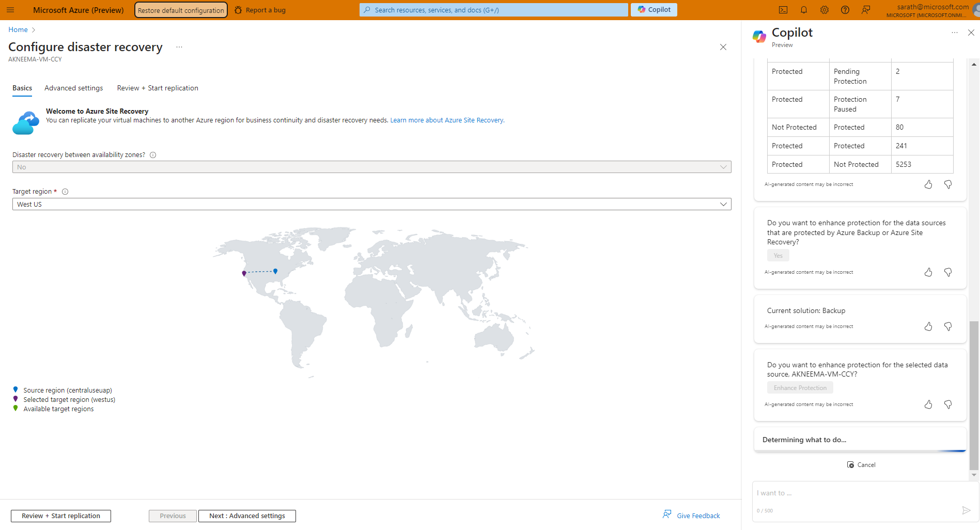Navigate to Home breadcrumb link
Viewport: 980px width, 530px height.
(x=18, y=30)
